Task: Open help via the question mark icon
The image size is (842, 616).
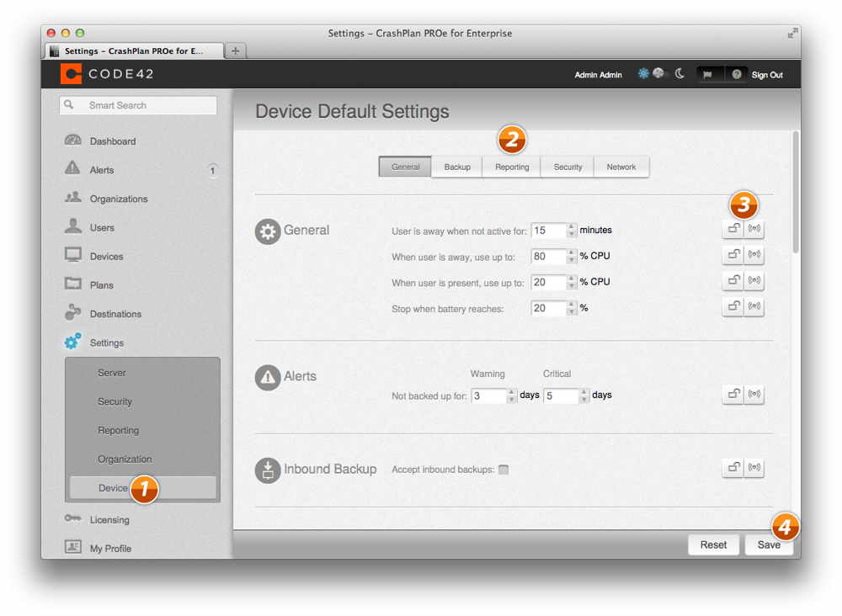Action: coord(736,75)
